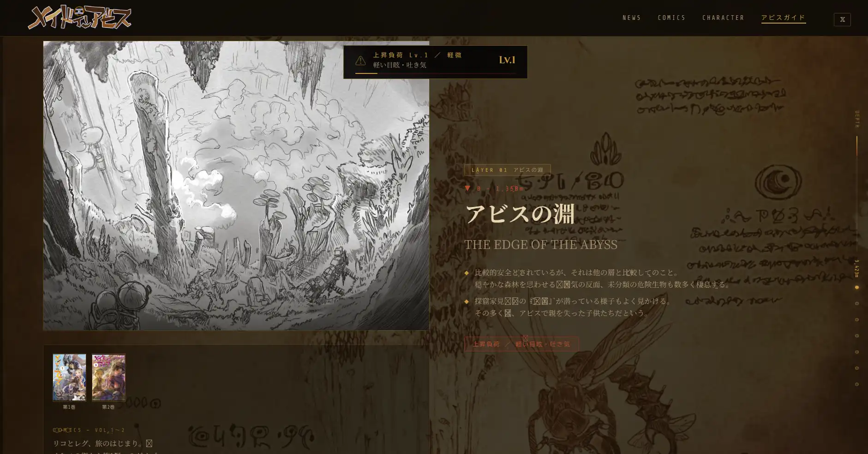Click the strain level progress bar

pyautogui.click(x=435, y=73)
